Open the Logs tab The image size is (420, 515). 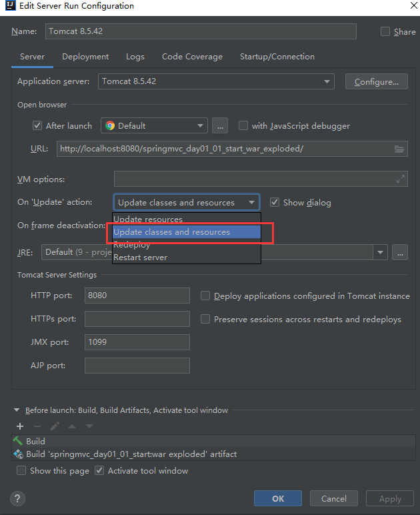135,57
